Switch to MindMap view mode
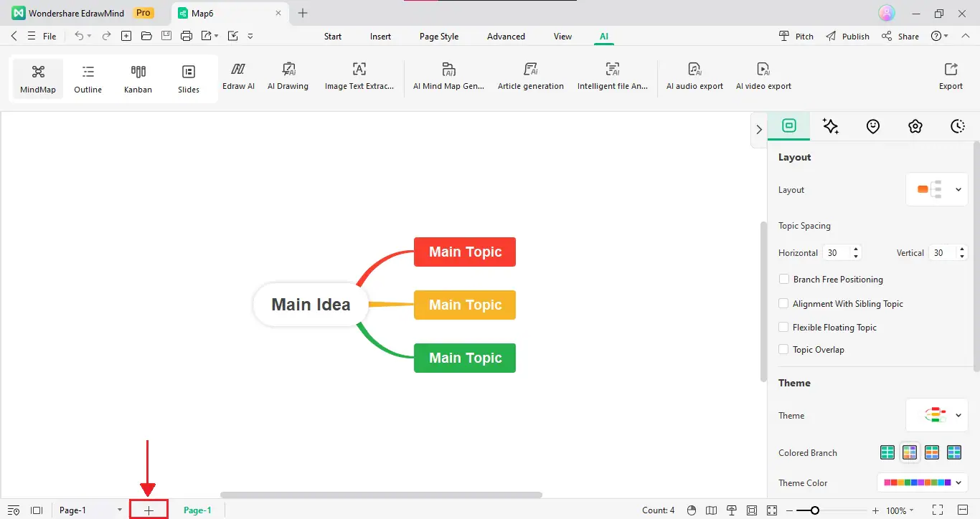980x519 pixels. (38, 79)
